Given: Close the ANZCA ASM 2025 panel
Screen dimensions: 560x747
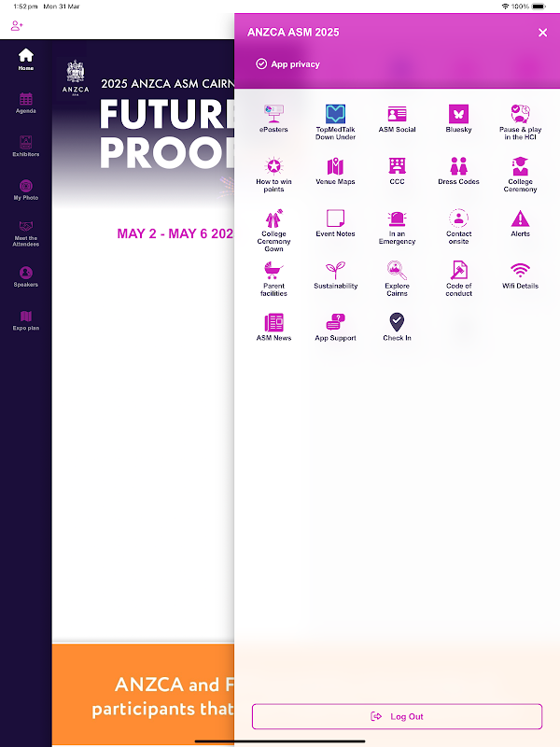Looking at the screenshot, I should pos(542,33).
